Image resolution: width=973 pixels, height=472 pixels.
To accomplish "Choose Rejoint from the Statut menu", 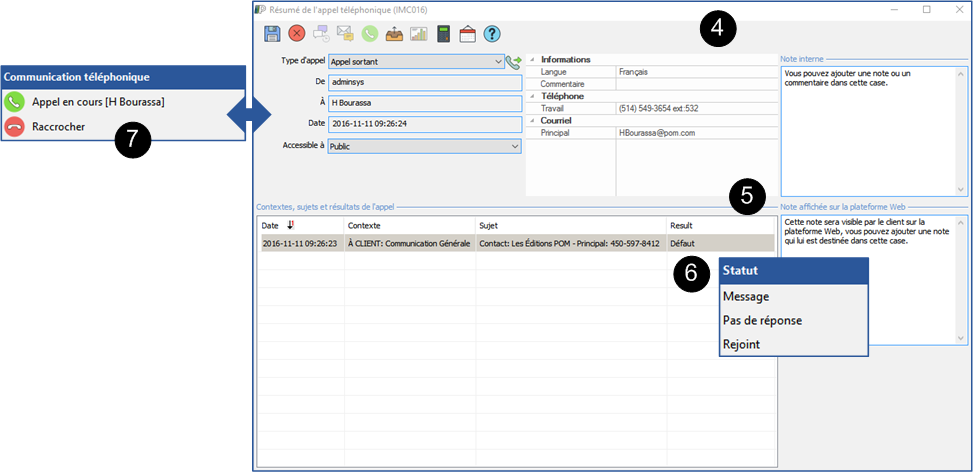I will coord(741,344).
